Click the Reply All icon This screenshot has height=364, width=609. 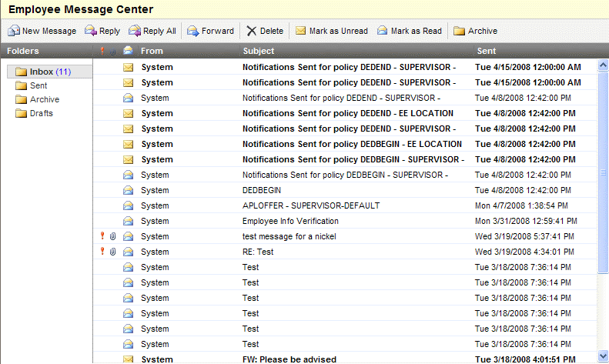[x=135, y=32]
